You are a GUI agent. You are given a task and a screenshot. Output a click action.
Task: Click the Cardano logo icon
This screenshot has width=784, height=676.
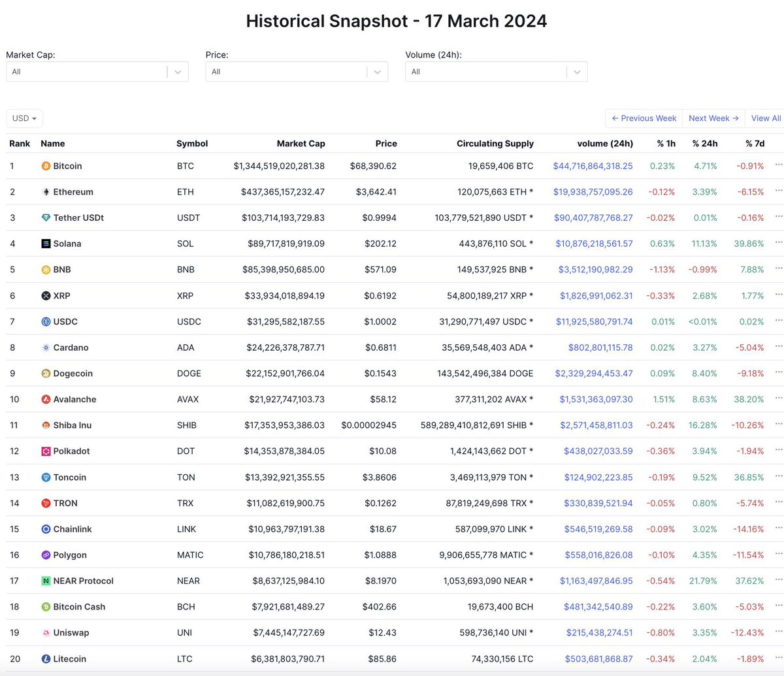click(x=46, y=347)
